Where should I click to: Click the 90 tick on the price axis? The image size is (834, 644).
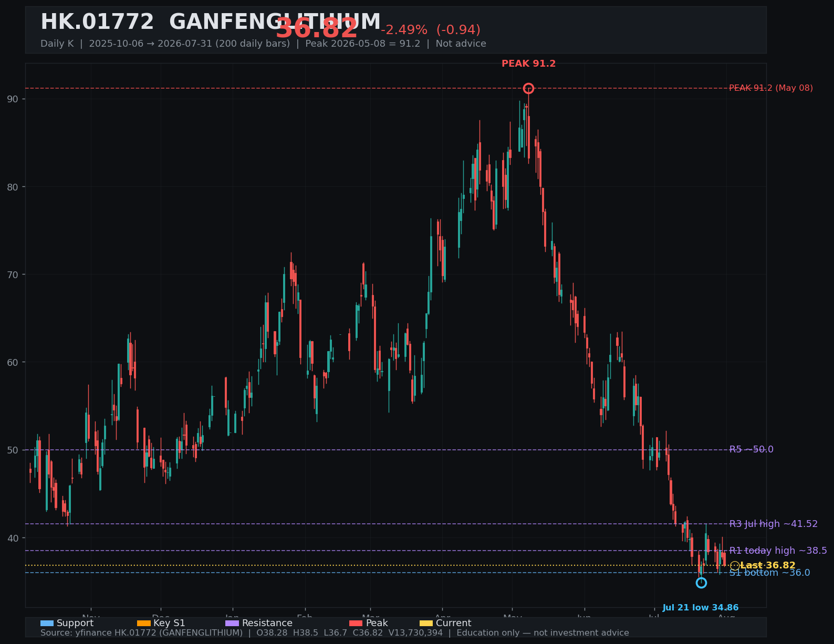(13, 99)
